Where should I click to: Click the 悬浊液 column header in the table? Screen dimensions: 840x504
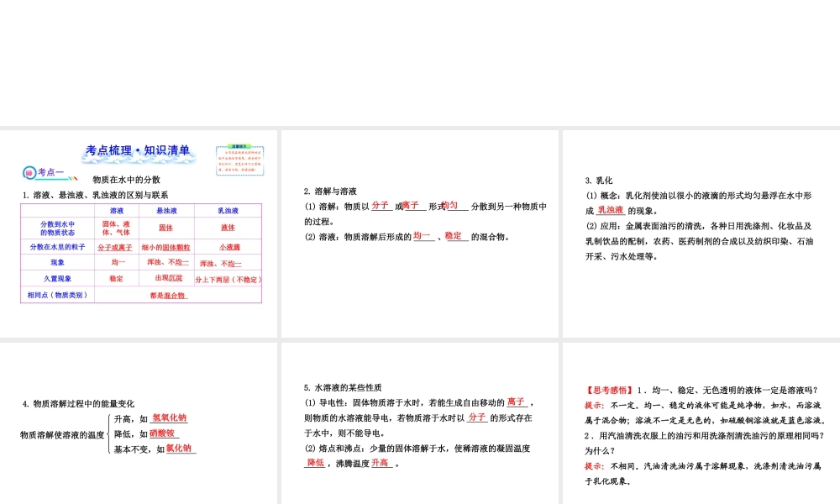(166, 211)
